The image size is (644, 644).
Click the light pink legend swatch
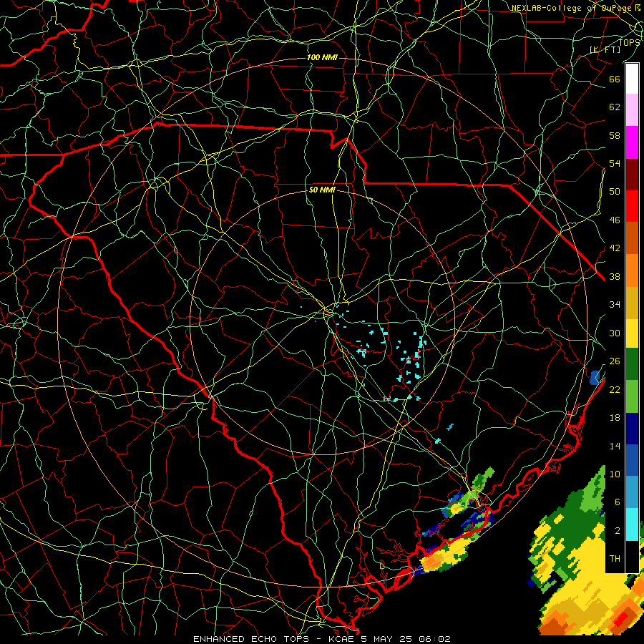point(632,110)
